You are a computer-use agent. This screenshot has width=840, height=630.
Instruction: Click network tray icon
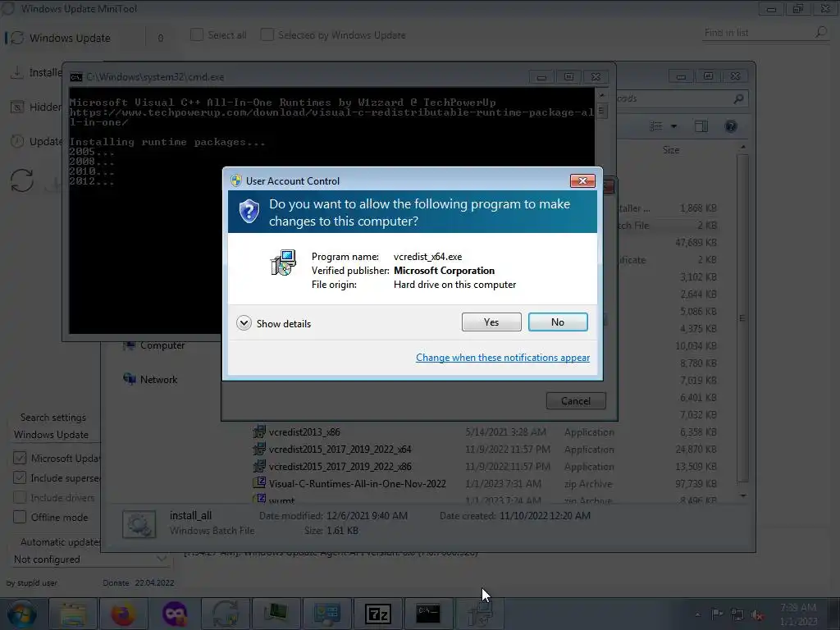pyautogui.click(x=737, y=615)
